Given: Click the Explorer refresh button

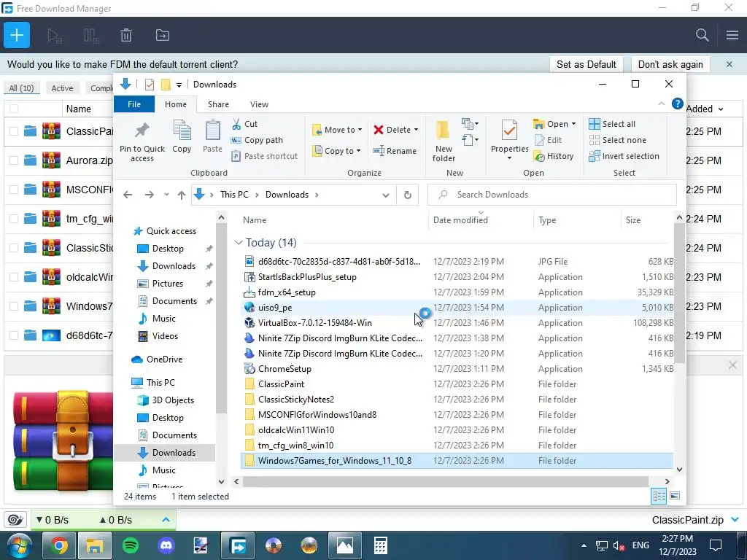Looking at the screenshot, I should pyautogui.click(x=407, y=195).
